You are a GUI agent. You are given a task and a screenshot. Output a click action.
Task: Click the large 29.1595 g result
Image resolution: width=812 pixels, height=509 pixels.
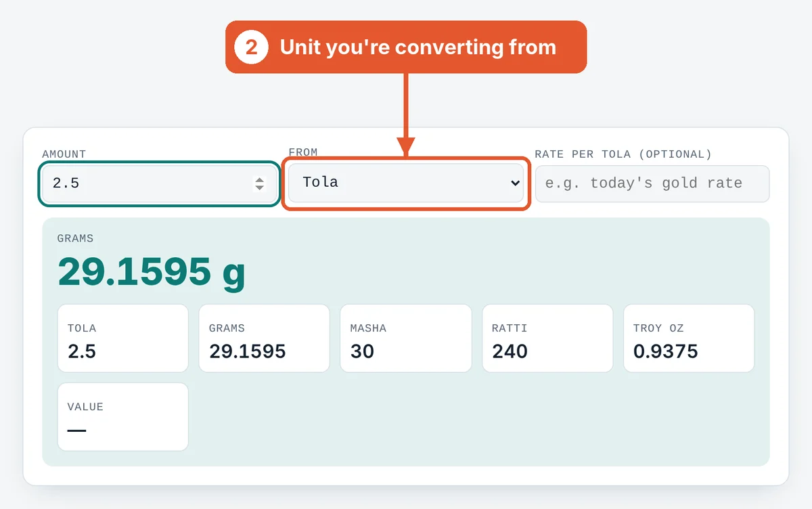(x=152, y=272)
